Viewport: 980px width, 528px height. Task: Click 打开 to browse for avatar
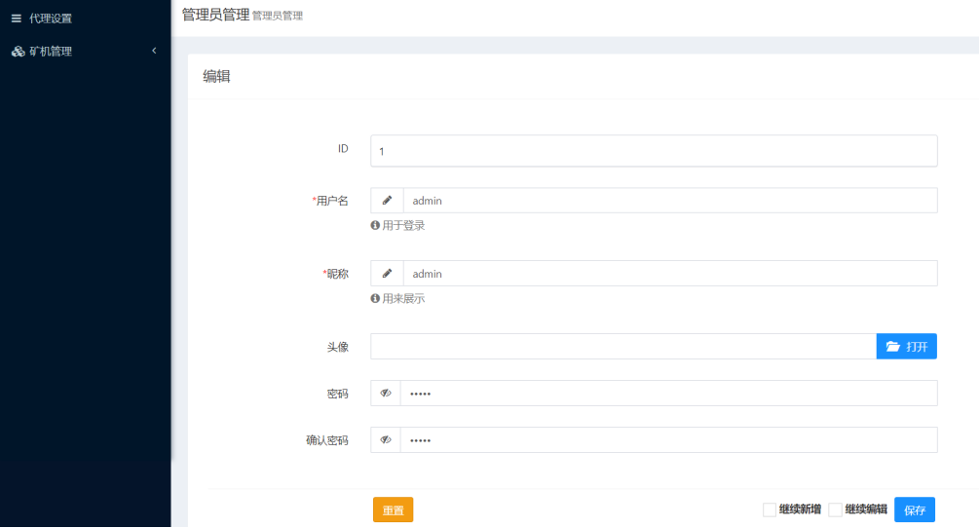tap(906, 347)
